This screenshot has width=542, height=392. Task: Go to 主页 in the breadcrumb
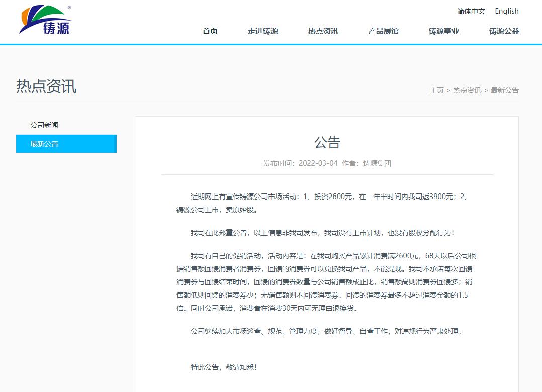pyautogui.click(x=436, y=90)
